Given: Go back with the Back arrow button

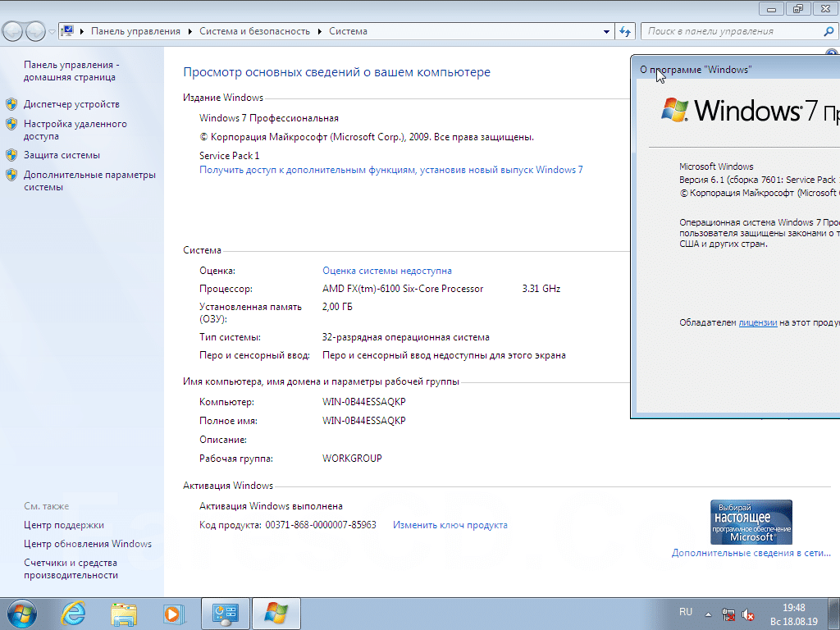Looking at the screenshot, I should coord(13,31).
